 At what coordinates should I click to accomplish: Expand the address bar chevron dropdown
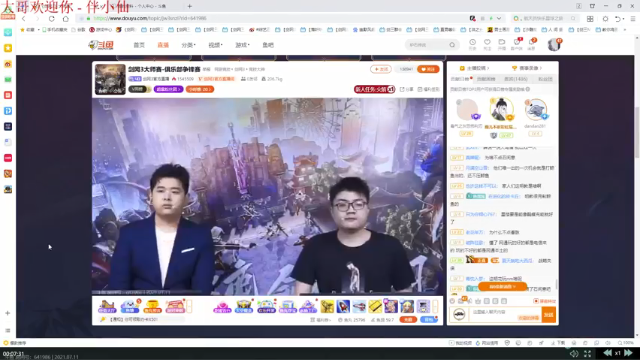coord(499,18)
